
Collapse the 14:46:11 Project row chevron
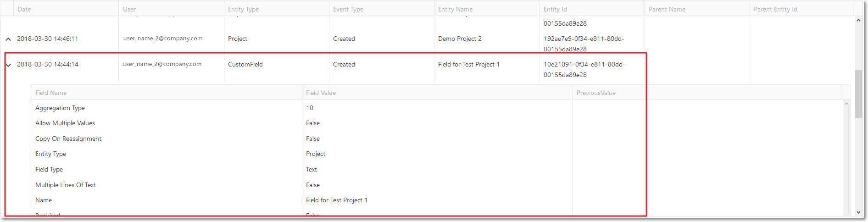(8, 39)
